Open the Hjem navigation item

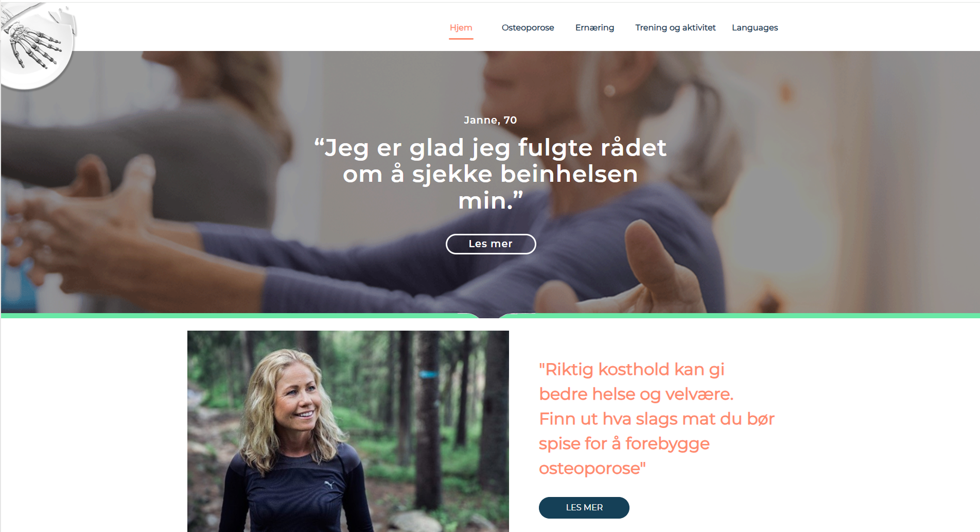(461, 28)
